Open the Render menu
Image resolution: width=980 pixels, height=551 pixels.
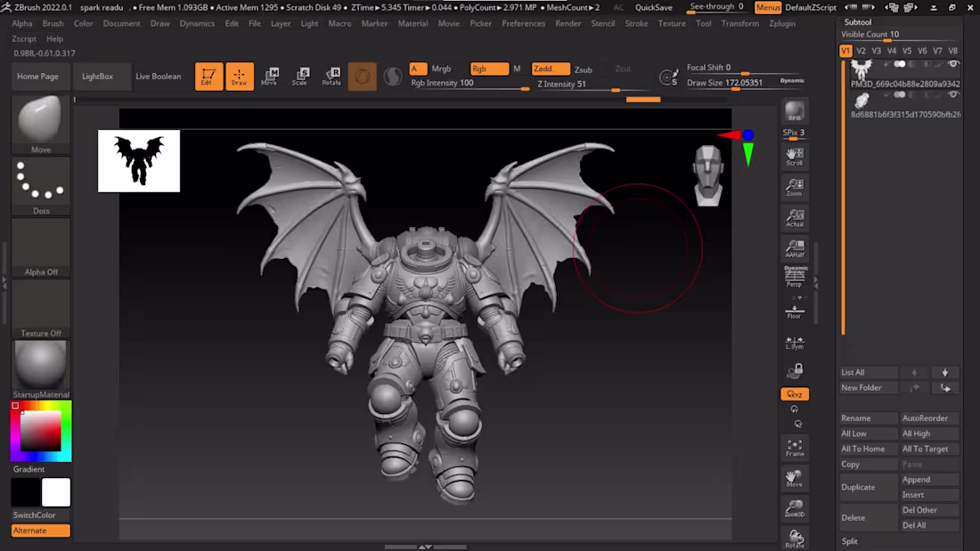[568, 23]
